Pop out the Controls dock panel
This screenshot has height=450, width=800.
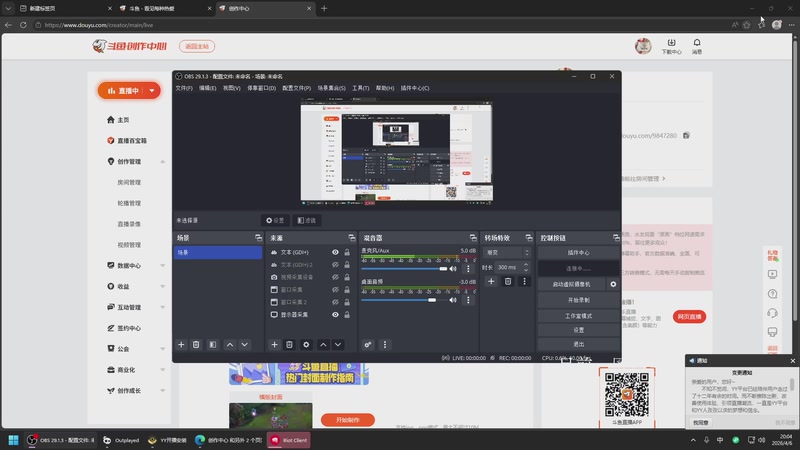(x=616, y=238)
